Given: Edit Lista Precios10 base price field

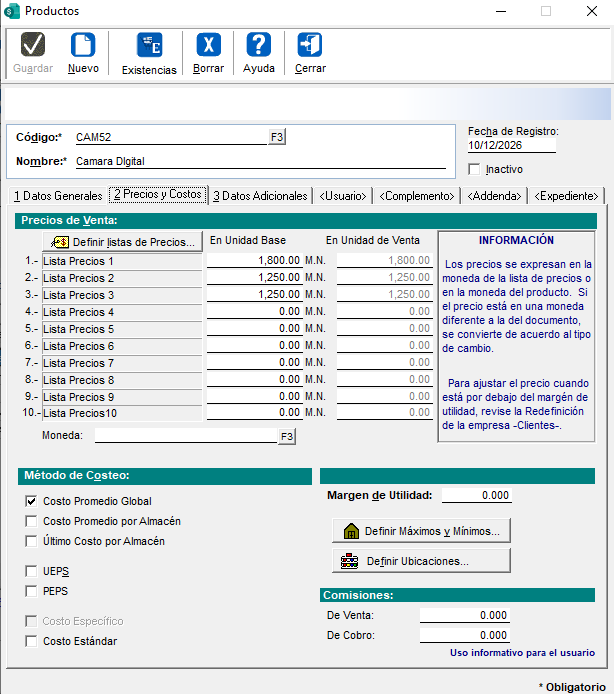Looking at the screenshot, I should (x=255, y=413).
